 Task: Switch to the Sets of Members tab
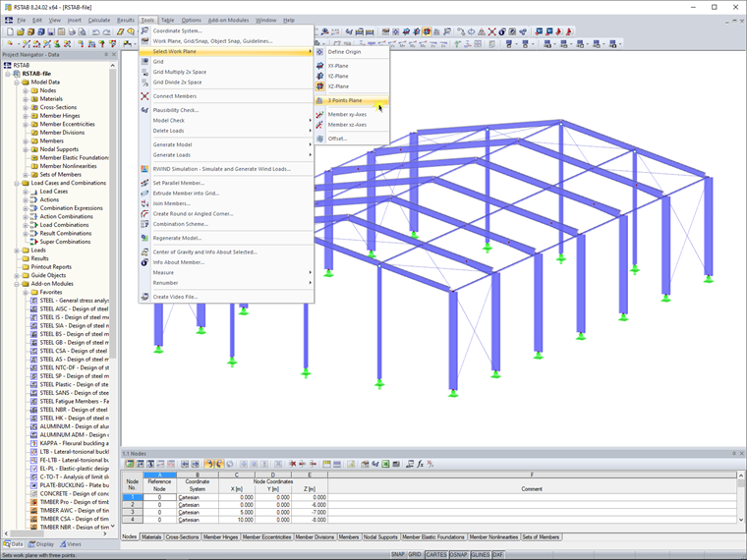[541, 537]
